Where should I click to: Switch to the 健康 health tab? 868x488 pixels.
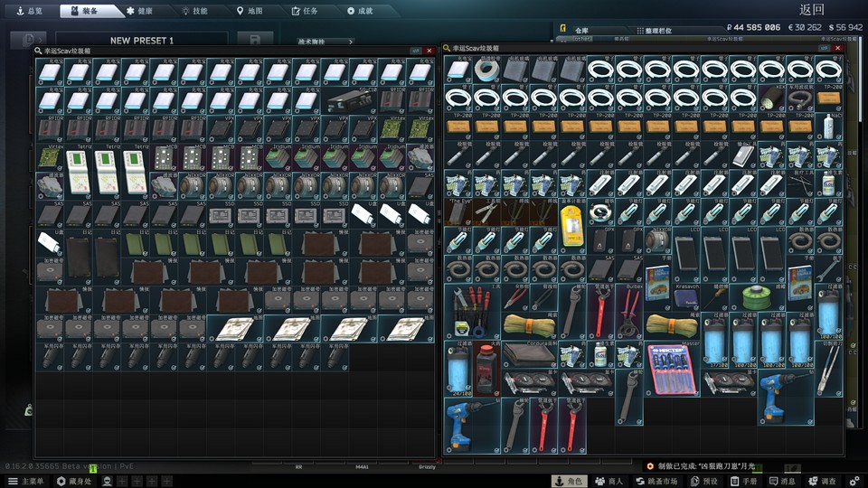(x=139, y=11)
